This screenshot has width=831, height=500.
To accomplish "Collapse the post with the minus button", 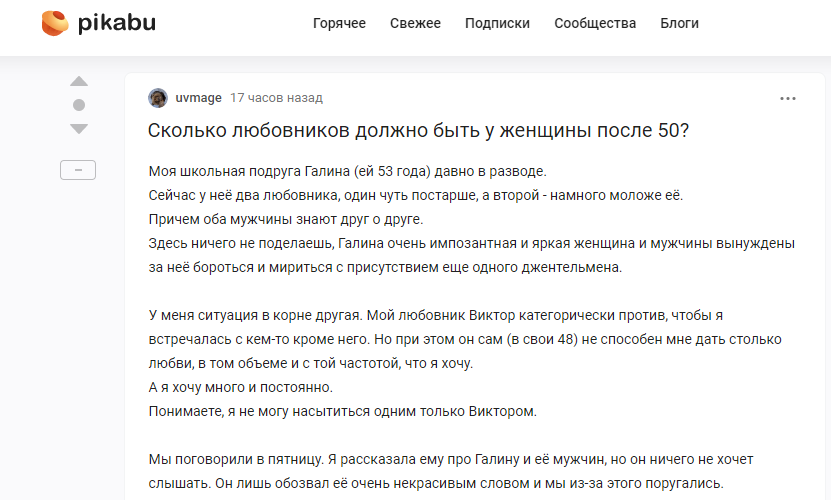I will pos(78,170).
